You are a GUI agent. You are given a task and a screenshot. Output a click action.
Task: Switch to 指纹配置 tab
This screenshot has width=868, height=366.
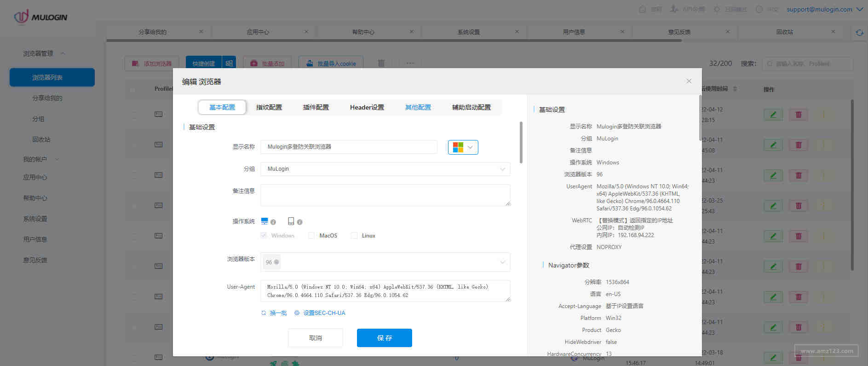(x=269, y=107)
